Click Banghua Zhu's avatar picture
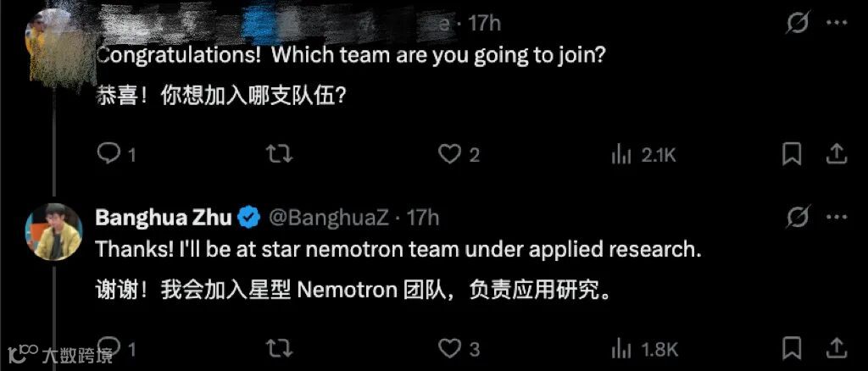868x371 pixels. pos(53,231)
